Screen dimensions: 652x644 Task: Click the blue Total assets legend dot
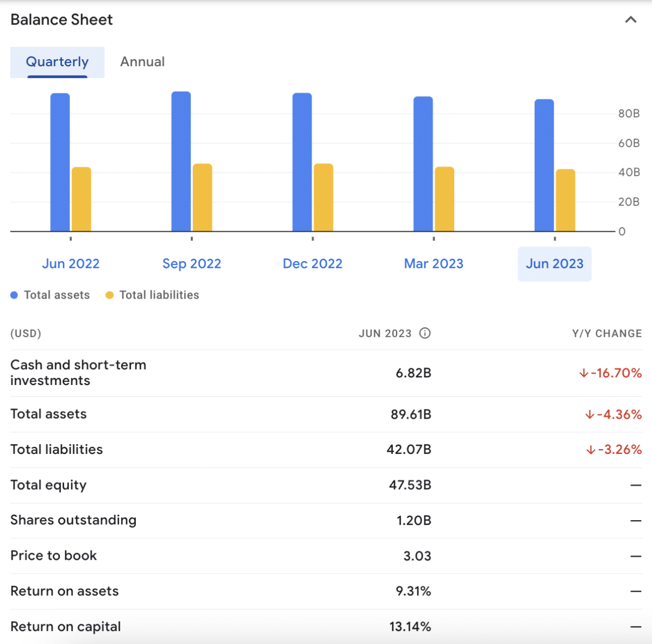coord(13,294)
